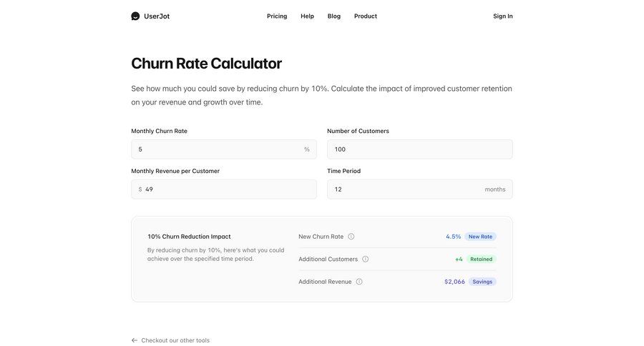
Task: Click the New Rate badge
Action: 480,237
